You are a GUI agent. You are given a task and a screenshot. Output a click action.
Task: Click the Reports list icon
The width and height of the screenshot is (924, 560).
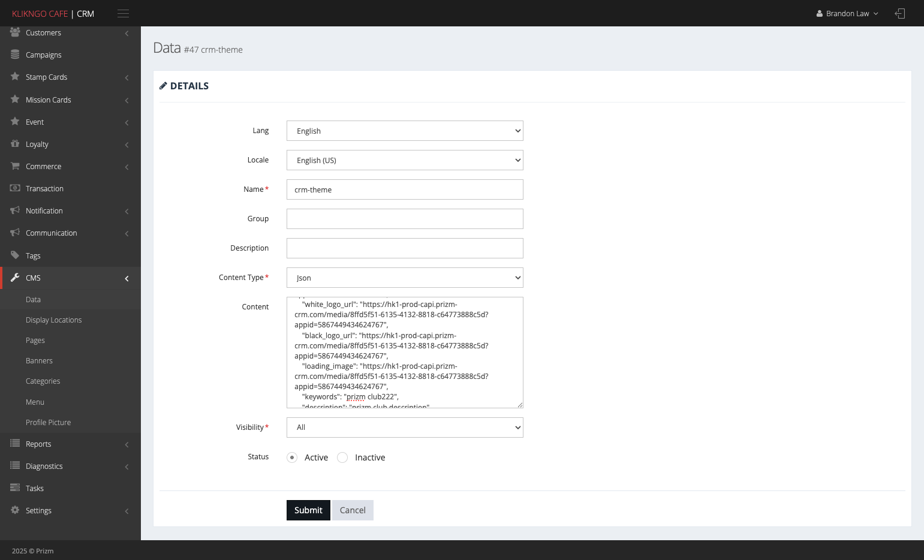click(x=15, y=444)
